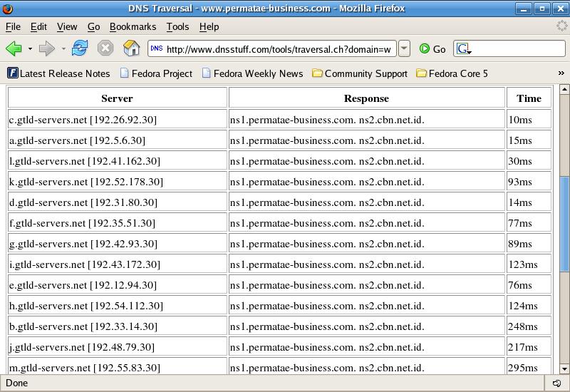Screen dimensions: 570x392
Task: Click the DNS site icon in address bar
Action: click(157, 48)
